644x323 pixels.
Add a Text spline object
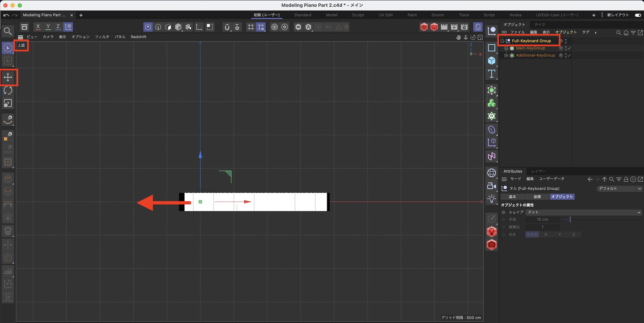click(x=491, y=74)
